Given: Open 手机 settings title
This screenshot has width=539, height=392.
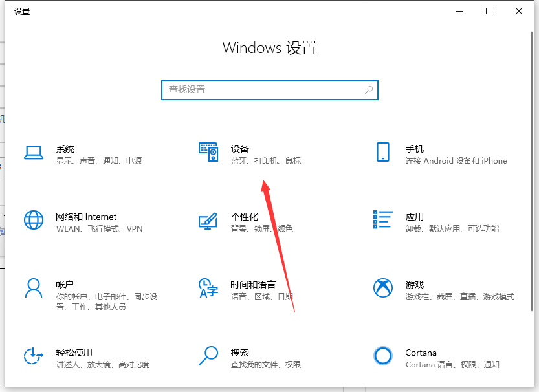Looking at the screenshot, I should [415, 149].
